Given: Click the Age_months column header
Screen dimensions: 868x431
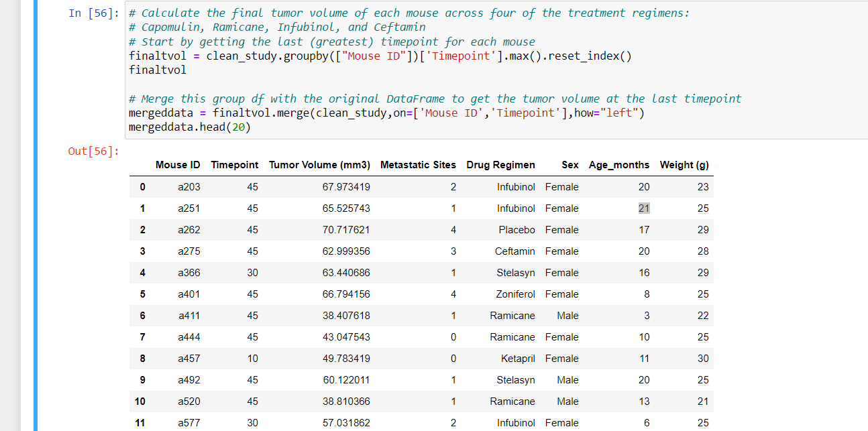Looking at the screenshot, I should point(619,165).
